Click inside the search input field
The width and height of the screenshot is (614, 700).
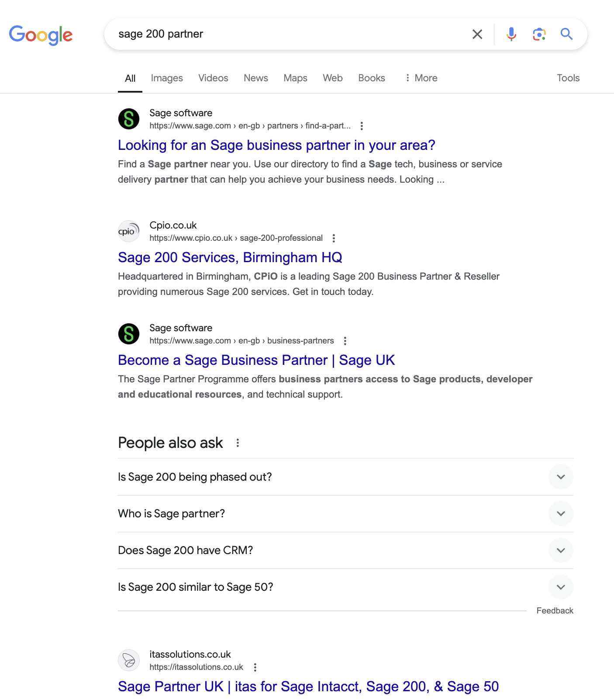click(262, 34)
